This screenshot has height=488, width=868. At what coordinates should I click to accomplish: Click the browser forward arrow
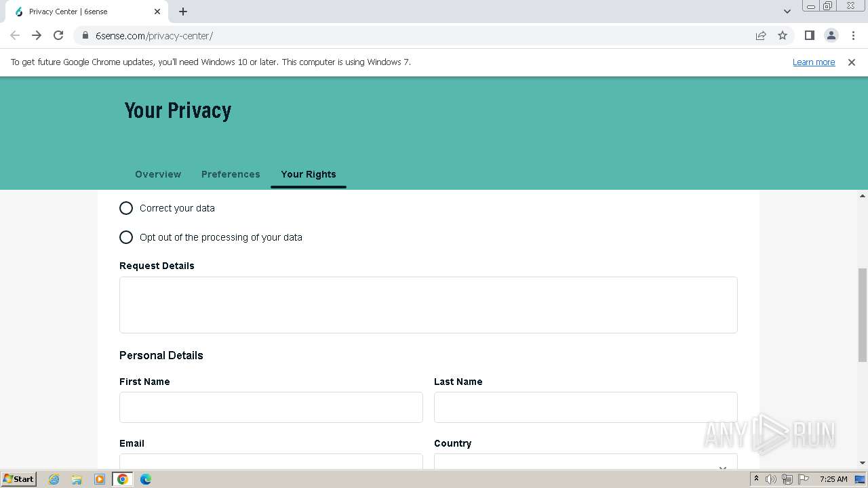coord(37,35)
